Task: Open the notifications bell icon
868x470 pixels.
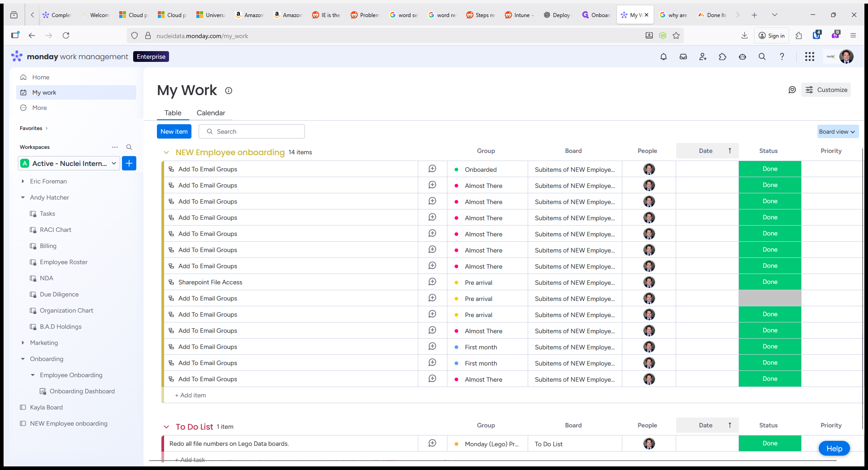Action: (x=664, y=57)
